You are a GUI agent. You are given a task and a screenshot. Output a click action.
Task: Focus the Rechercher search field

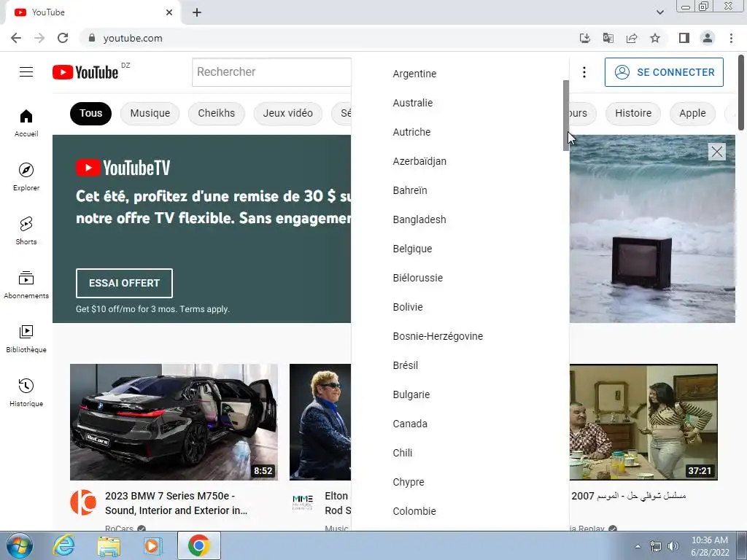tap(271, 72)
